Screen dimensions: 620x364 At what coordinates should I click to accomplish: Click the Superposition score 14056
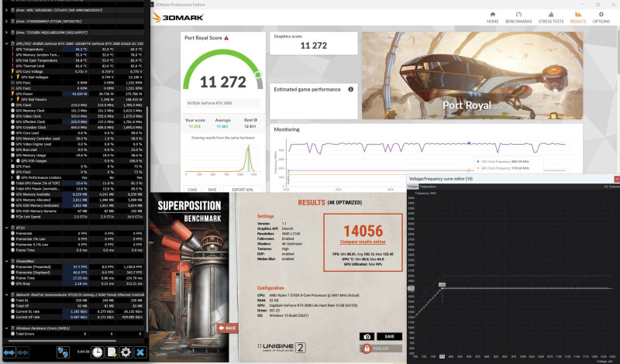(363, 231)
